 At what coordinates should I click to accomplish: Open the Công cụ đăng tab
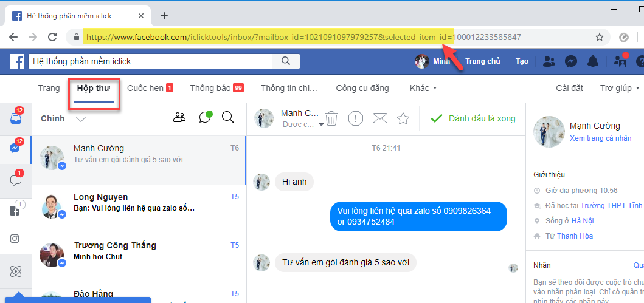pyautogui.click(x=362, y=88)
